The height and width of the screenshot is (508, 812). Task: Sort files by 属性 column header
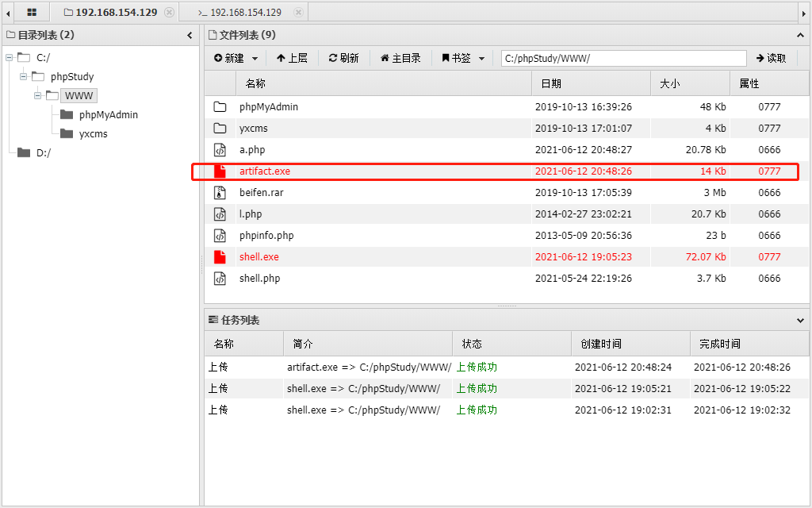[x=769, y=83]
